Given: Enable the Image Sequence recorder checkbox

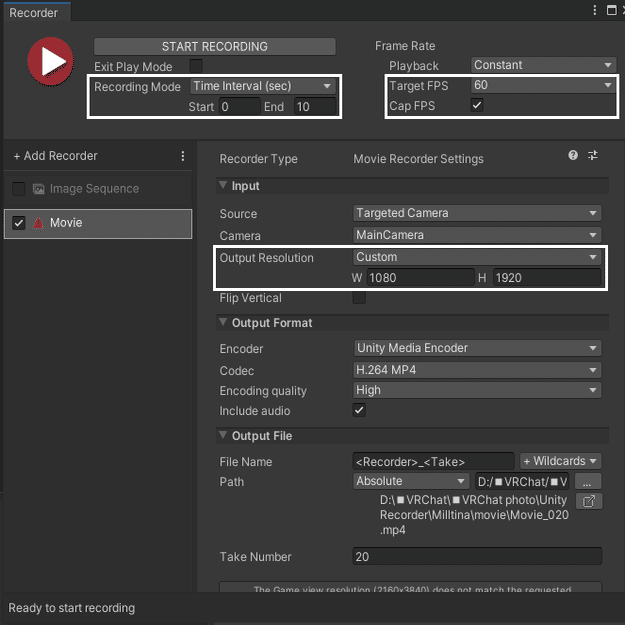Looking at the screenshot, I should [x=19, y=189].
